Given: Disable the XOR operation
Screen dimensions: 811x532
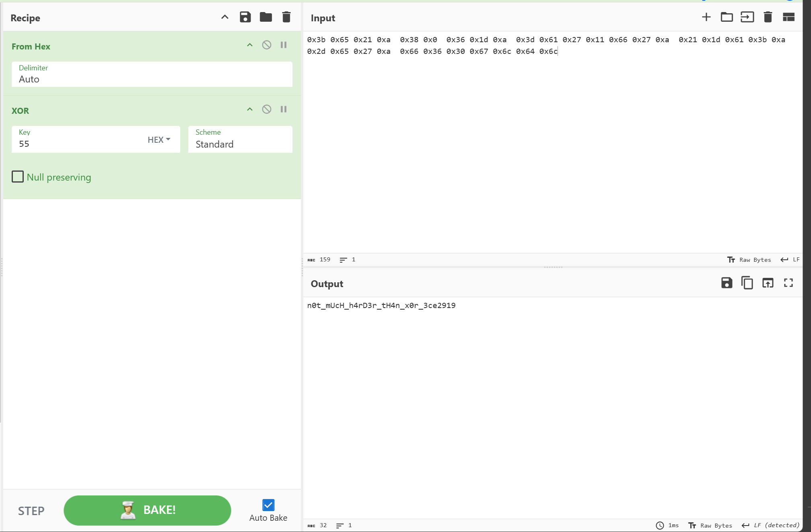Looking at the screenshot, I should 267,109.
